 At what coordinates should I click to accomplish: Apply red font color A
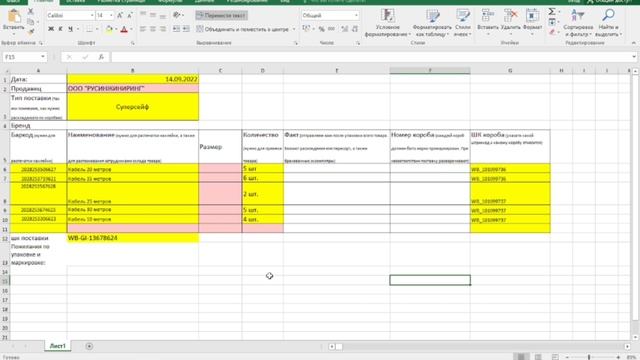pos(124,29)
